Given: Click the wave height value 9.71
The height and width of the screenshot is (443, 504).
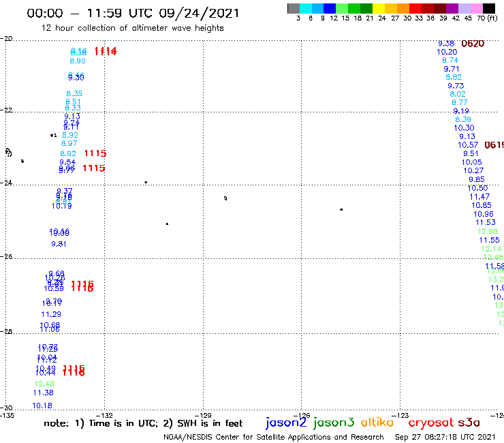Looking at the screenshot, I should pyautogui.click(x=452, y=69).
